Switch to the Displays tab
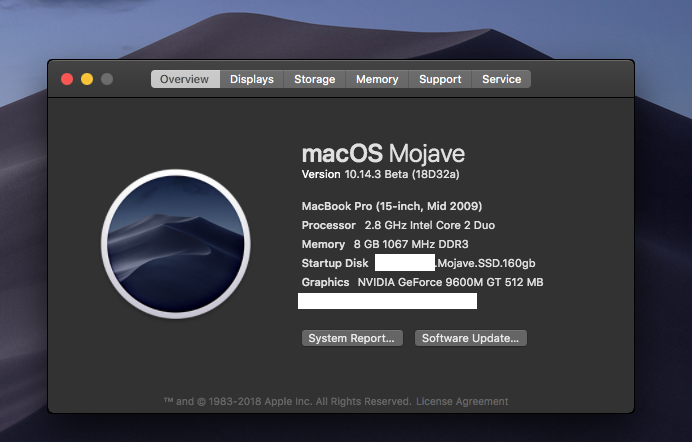 click(252, 79)
